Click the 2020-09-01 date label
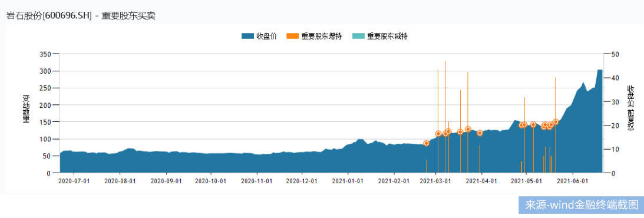644x218 pixels. click(166, 181)
